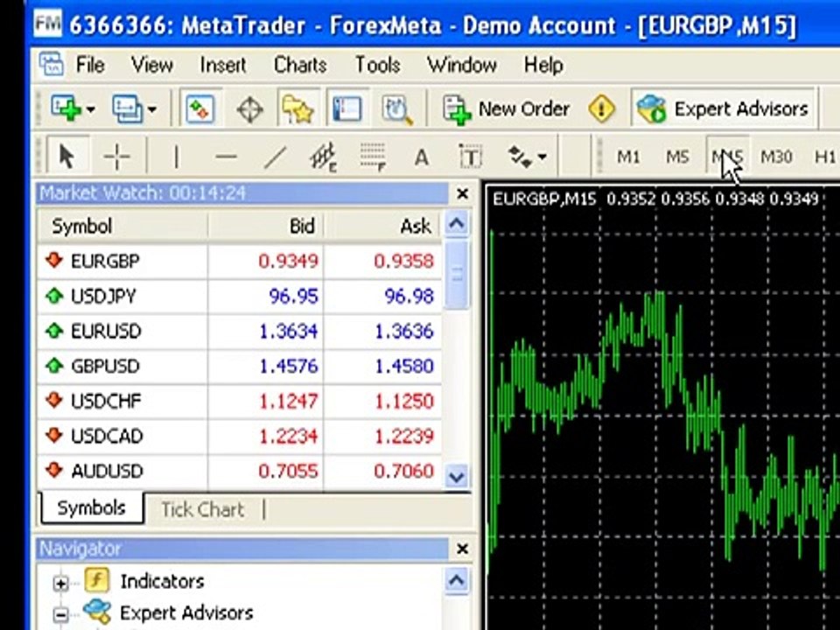Open the Charts menu
This screenshot has height=630, width=840.
(300, 65)
